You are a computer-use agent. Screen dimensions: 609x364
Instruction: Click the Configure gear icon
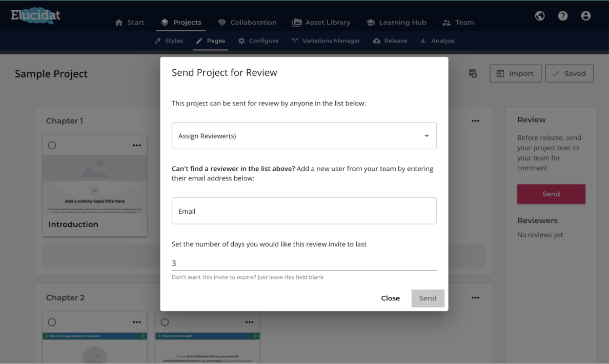click(x=241, y=41)
